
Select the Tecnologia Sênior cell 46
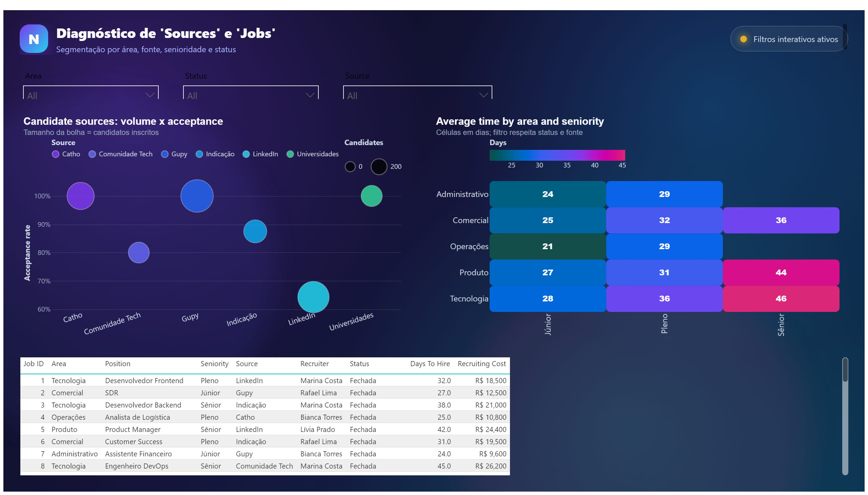click(781, 299)
